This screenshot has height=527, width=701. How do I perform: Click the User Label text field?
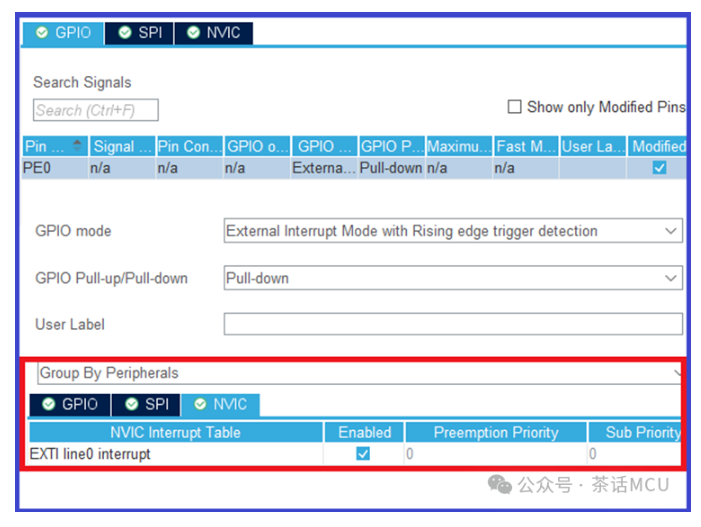tap(452, 324)
